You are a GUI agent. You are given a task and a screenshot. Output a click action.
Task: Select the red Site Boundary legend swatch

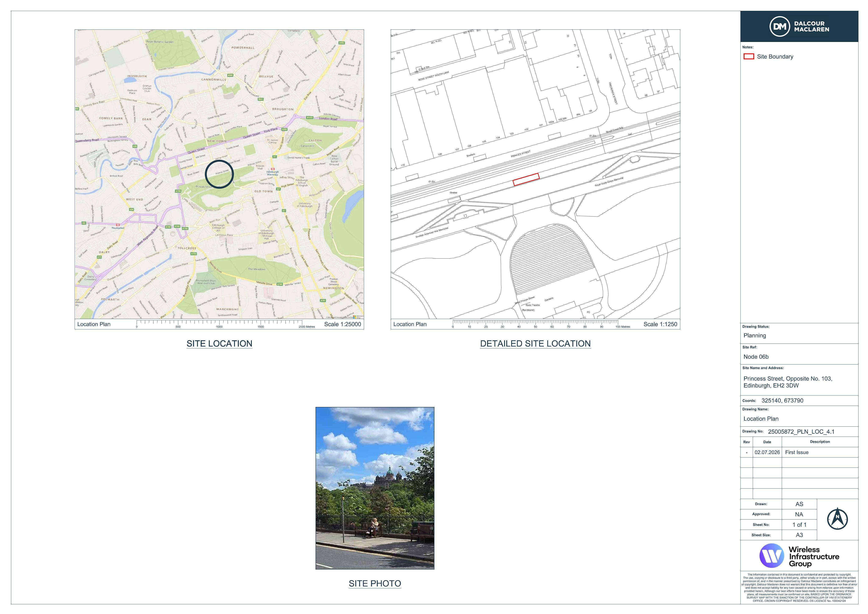tap(748, 57)
